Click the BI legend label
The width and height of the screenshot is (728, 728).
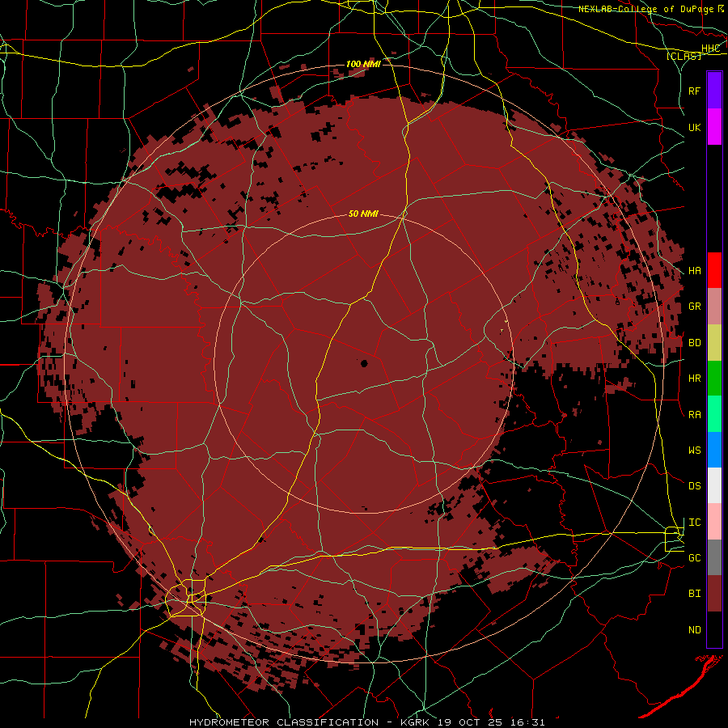point(695,594)
